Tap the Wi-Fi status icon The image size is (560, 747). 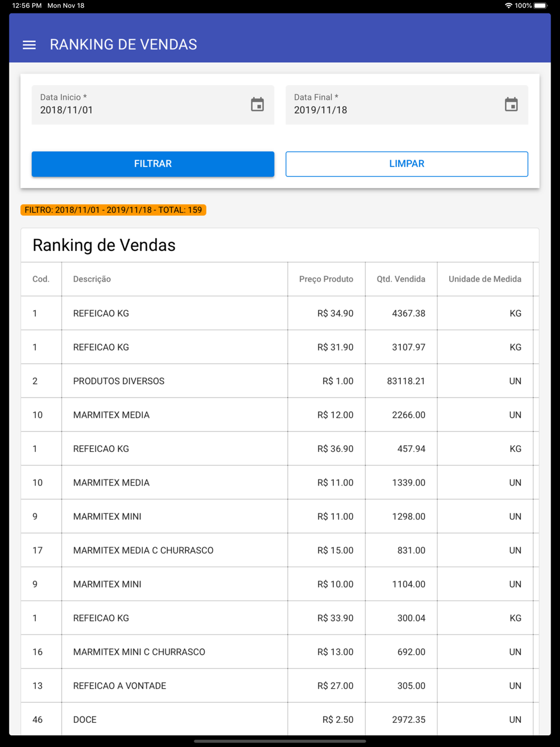click(x=508, y=6)
